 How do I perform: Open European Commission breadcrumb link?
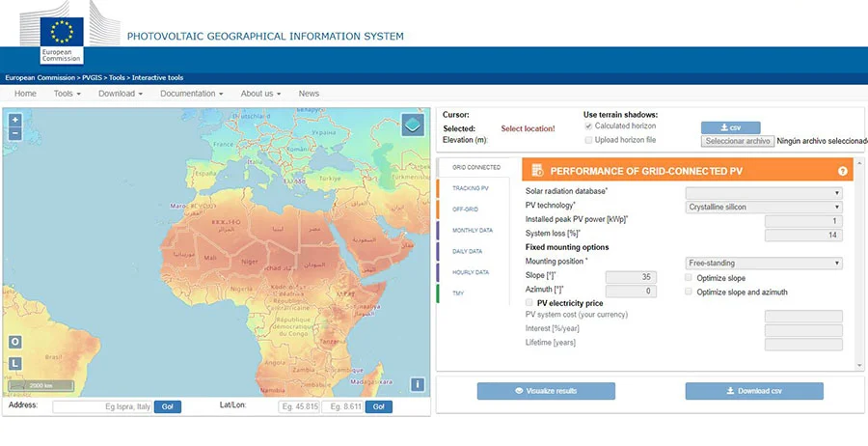[40, 78]
